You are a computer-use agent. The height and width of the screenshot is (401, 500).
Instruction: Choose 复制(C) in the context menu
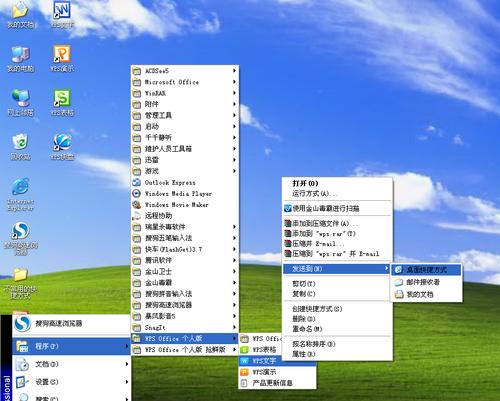point(337,294)
